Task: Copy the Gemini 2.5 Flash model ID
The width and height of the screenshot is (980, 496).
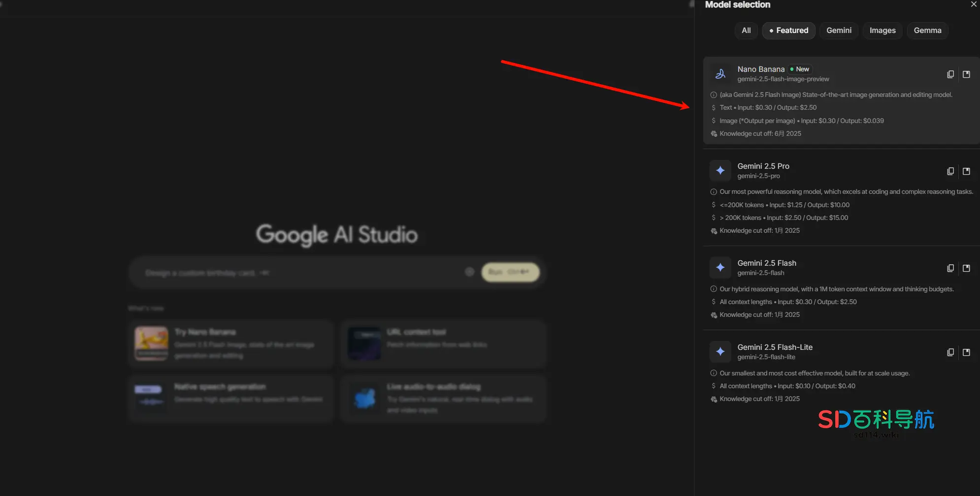Action: tap(950, 268)
